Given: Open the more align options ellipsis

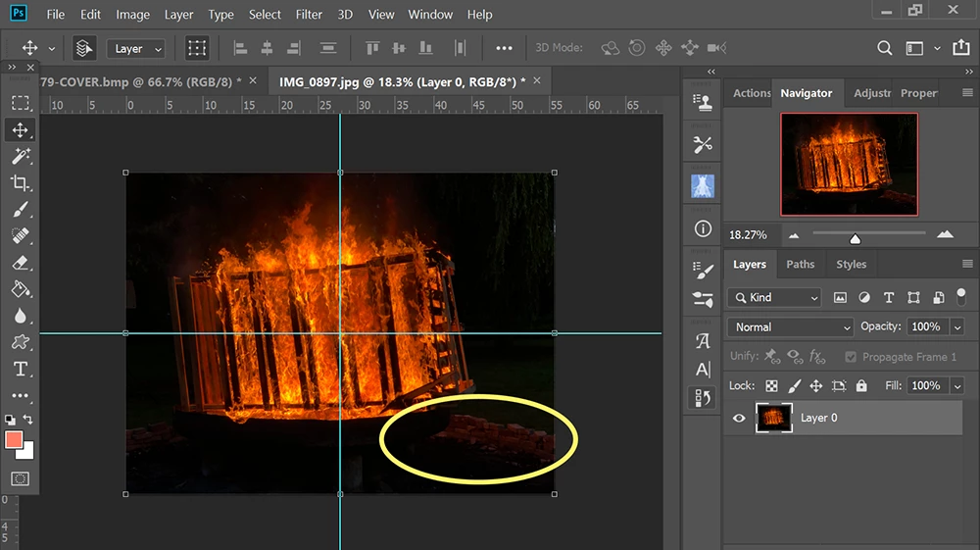Looking at the screenshot, I should click(x=504, y=48).
